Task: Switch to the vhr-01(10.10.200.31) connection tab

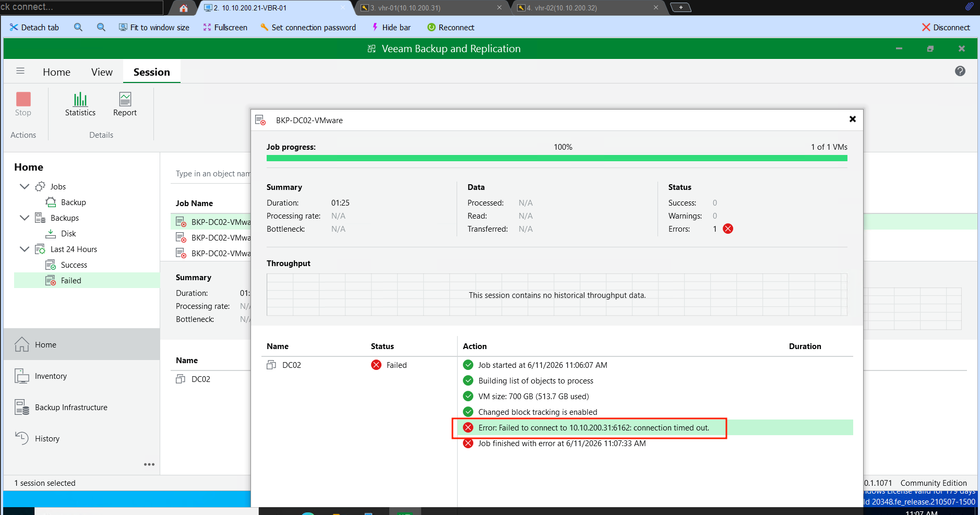Action: [431, 8]
